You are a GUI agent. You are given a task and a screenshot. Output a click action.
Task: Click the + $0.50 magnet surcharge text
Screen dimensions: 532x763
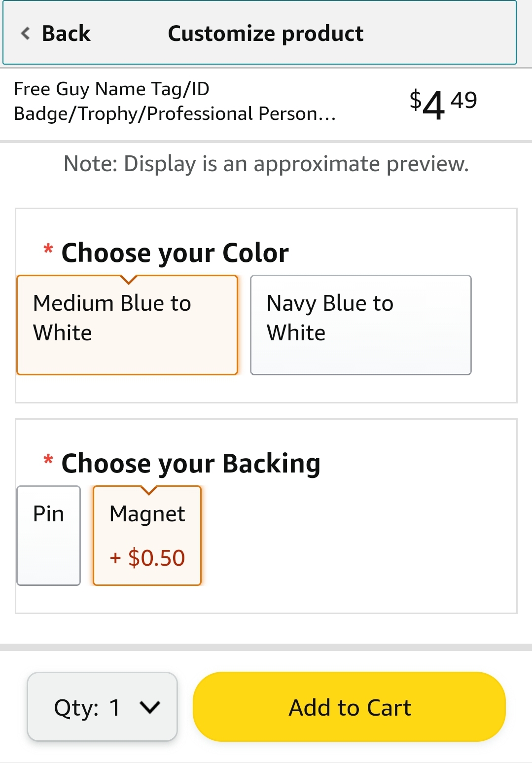point(147,558)
